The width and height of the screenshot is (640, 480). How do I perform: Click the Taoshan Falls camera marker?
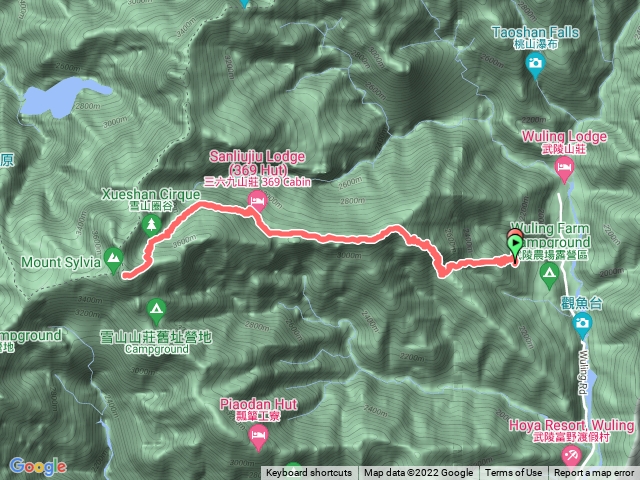(535, 66)
